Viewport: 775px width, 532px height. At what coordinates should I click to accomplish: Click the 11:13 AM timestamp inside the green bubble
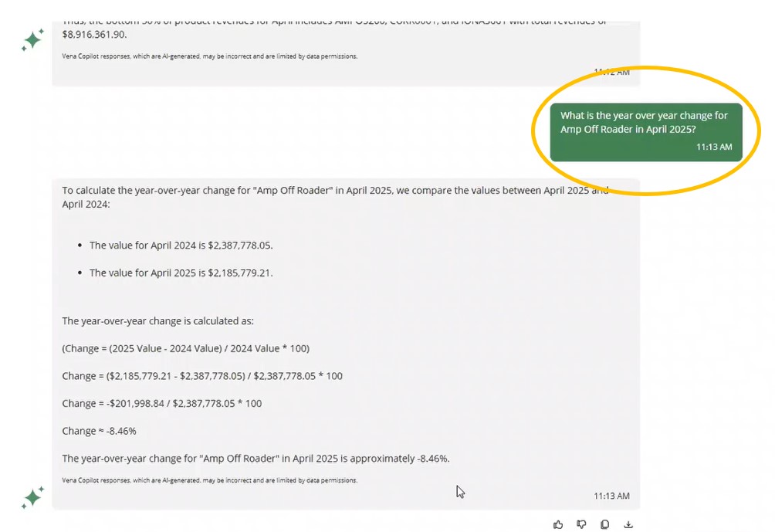coord(714,147)
